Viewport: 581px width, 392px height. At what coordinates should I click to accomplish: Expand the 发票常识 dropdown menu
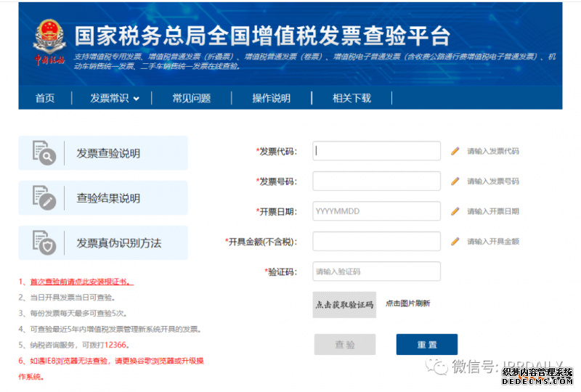(x=114, y=99)
